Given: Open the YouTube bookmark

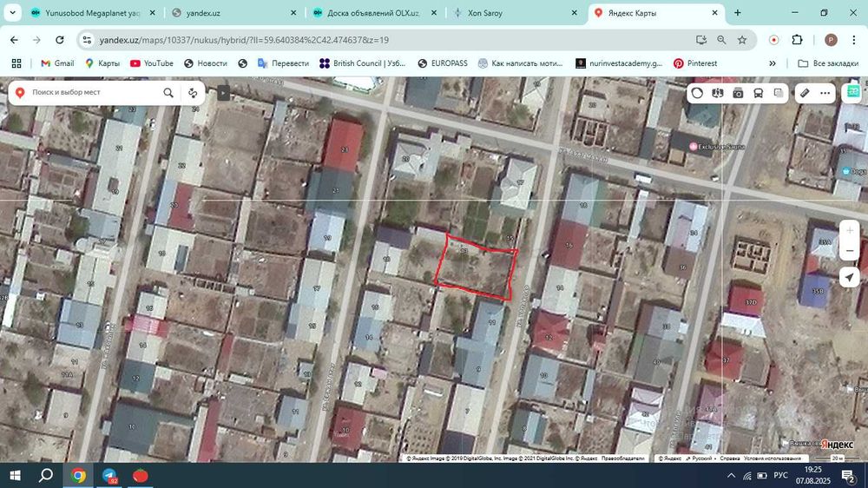Looking at the screenshot, I should pos(152,63).
